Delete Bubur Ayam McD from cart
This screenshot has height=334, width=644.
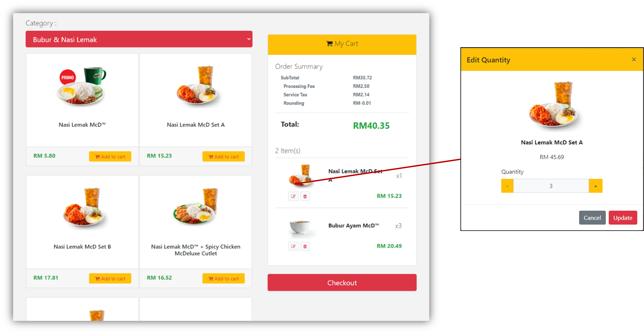tap(305, 246)
